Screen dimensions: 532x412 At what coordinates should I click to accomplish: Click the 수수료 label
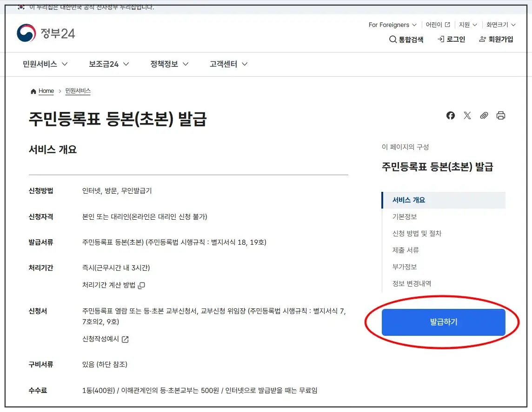[x=38, y=391]
